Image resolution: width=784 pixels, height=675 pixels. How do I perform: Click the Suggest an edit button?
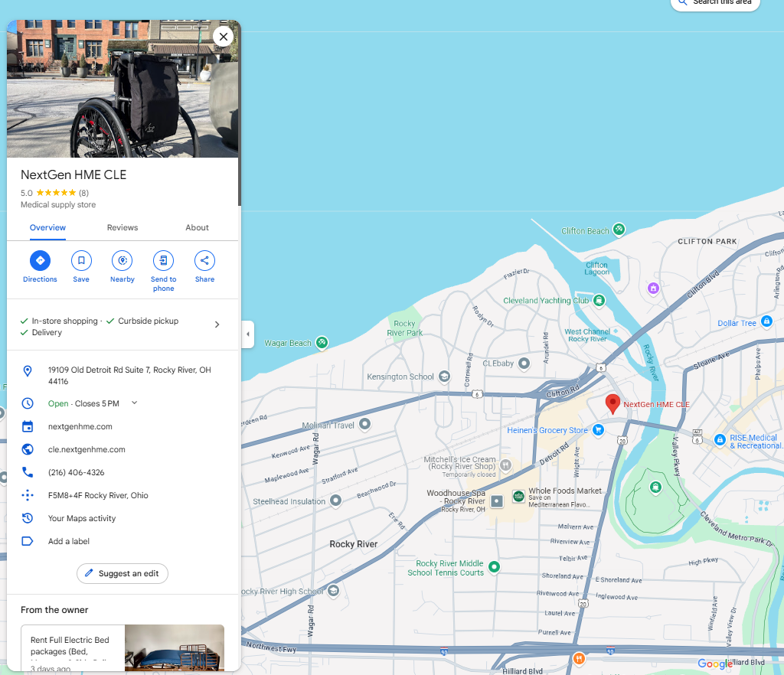pyautogui.click(x=122, y=573)
